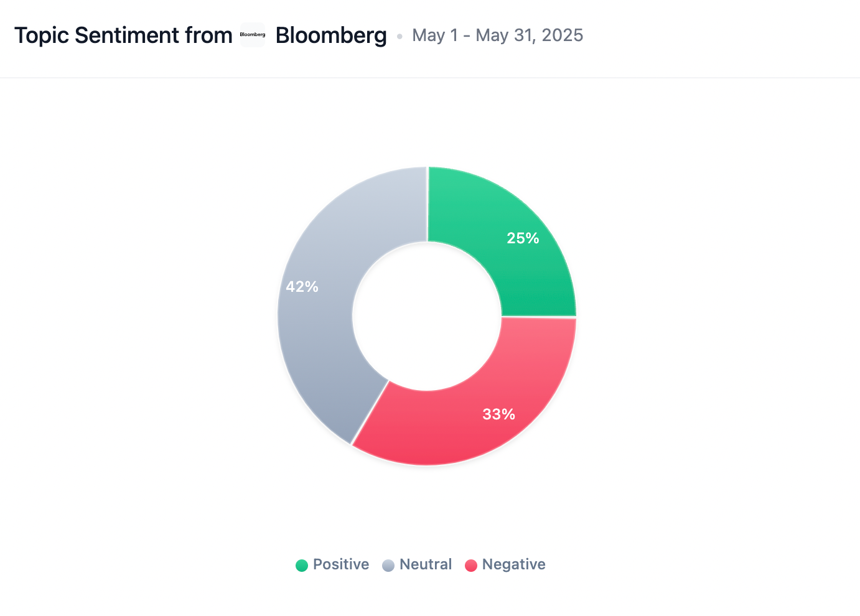This screenshot has height=616, width=860.
Task: Click the dot separator before the date range
Action: (400, 36)
